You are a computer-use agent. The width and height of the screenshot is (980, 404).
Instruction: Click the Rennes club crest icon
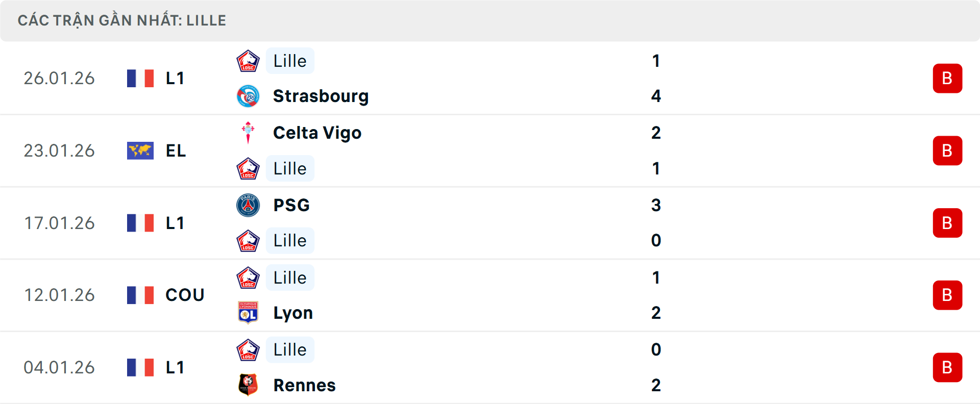pos(248,385)
